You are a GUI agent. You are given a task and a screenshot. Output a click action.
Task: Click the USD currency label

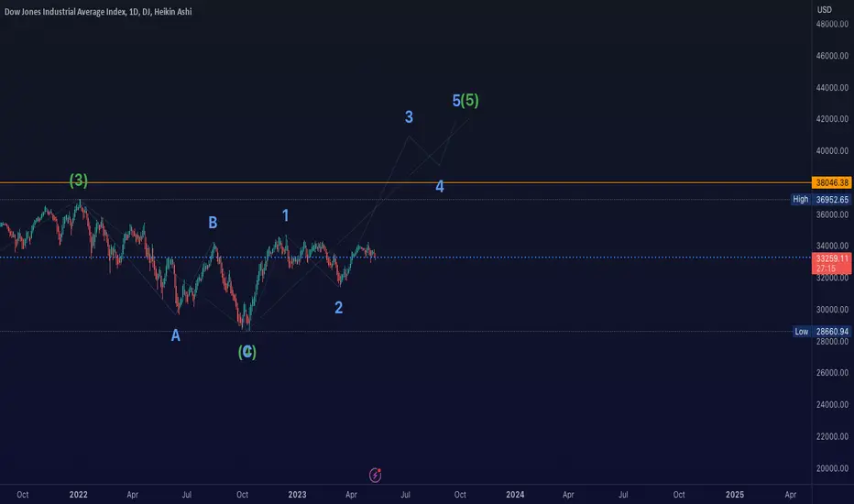pyautogui.click(x=825, y=9)
